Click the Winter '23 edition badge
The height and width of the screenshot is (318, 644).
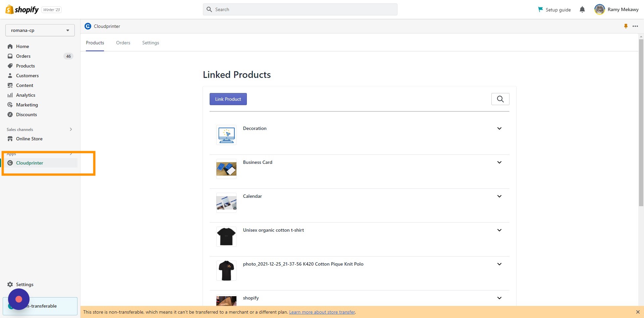(52, 10)
